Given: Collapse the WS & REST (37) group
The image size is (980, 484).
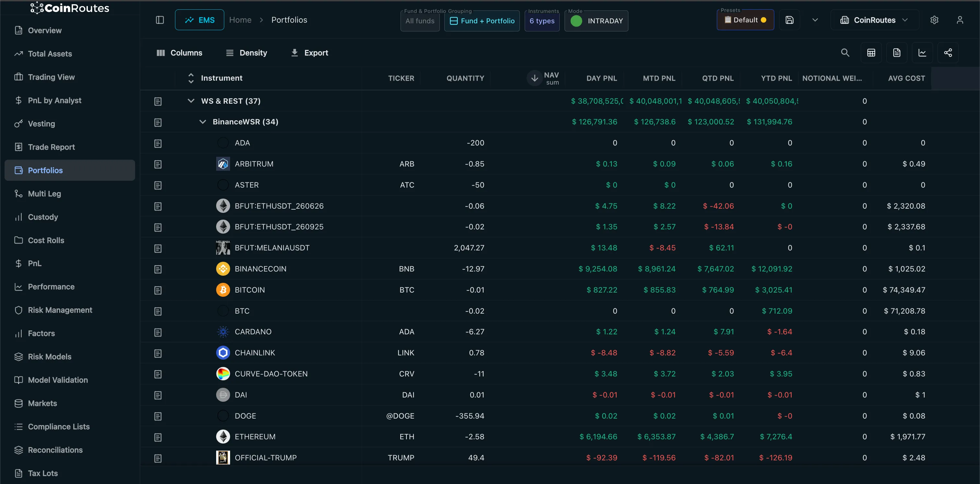Looking at the screenshot, I should 191,101.
